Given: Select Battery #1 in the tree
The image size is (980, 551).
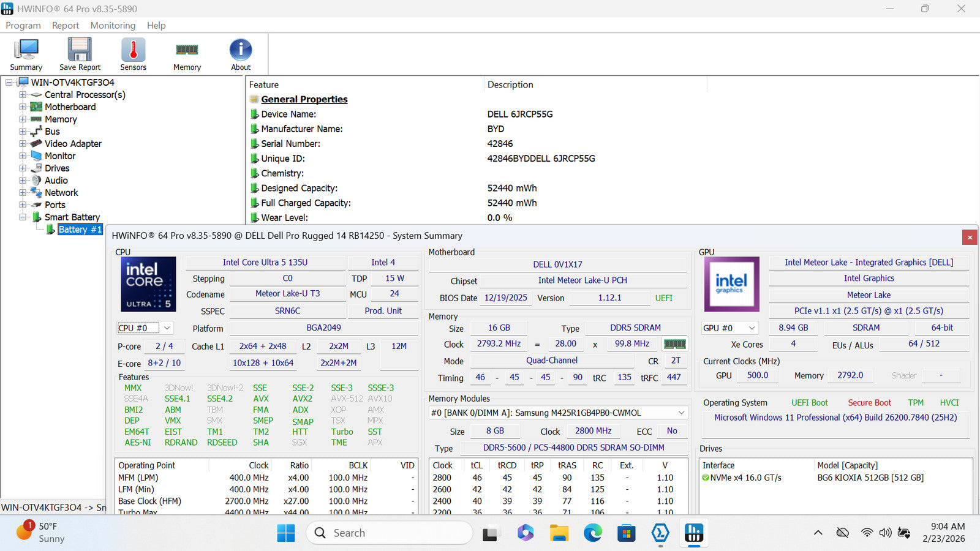Looking at the screenshot, I should (x=80, y=230).
